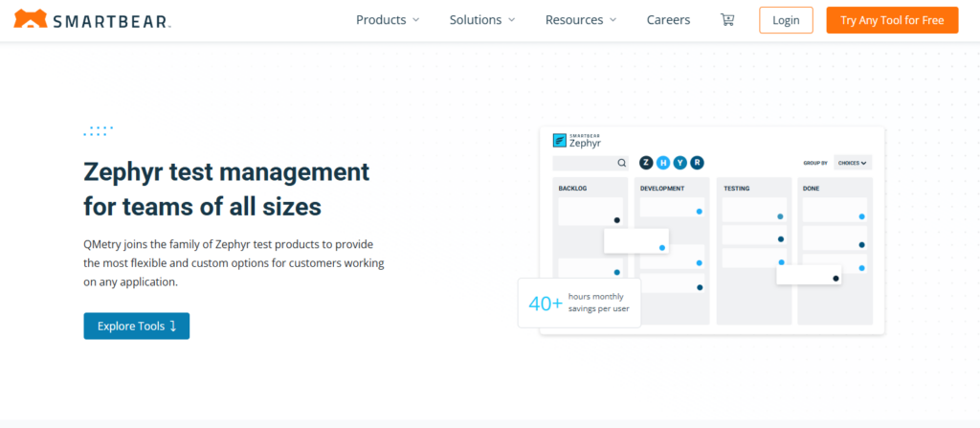Select the R avatar circle
980x428 pixels.
click(697, 163)
